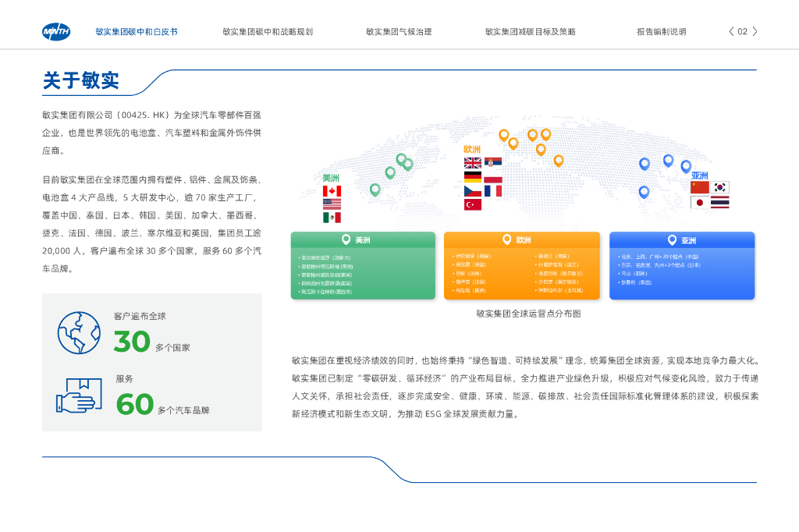Click the paragraph line starting 目前敏实集团在全球范围内
Viewport: 799px width, 532px height.
click(x=152, y=180)
